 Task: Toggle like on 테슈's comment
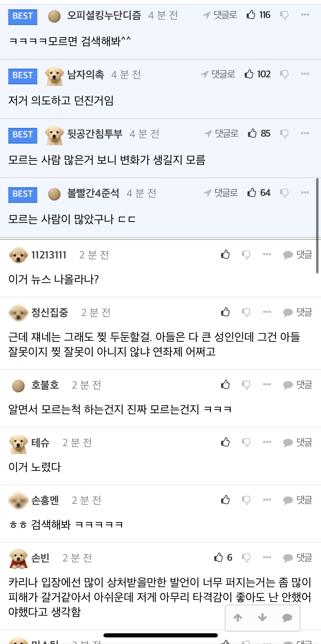[x=225, y=442]
